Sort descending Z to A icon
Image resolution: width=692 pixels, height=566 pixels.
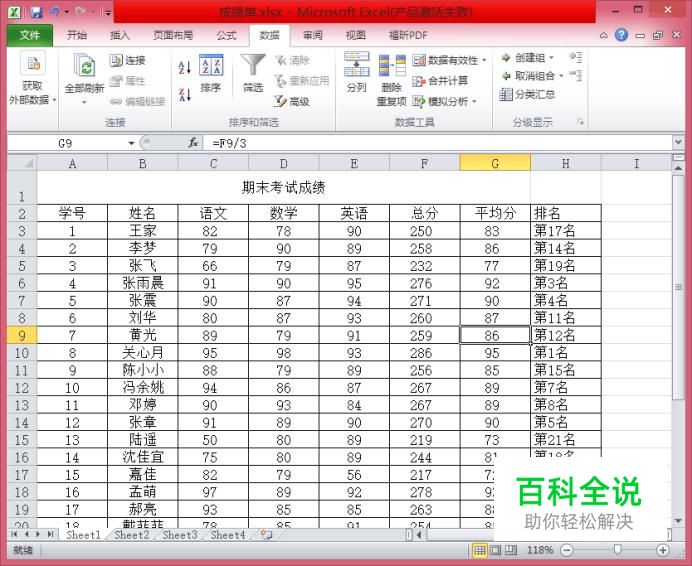point(184,94)
